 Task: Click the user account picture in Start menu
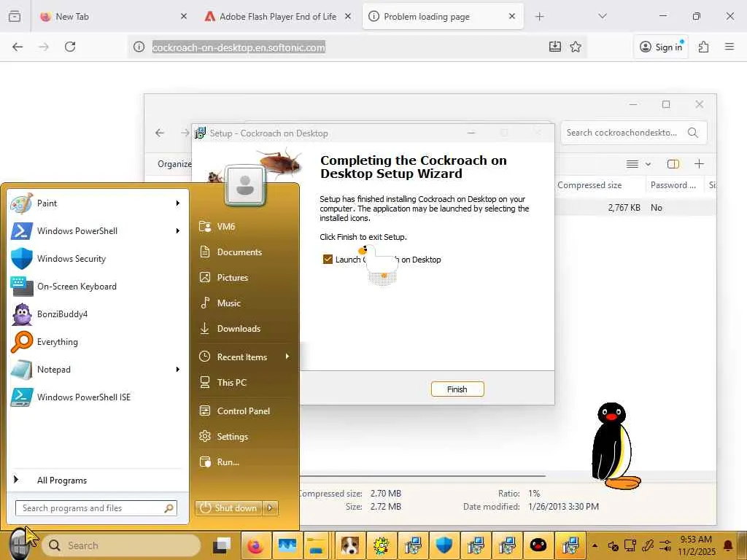click(245, 184)
